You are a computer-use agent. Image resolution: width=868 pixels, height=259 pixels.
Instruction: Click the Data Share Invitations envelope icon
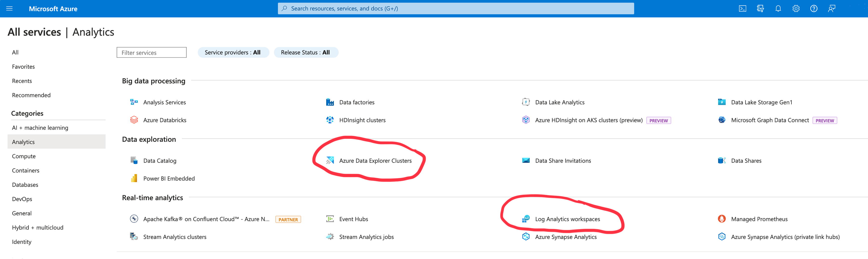526,160
